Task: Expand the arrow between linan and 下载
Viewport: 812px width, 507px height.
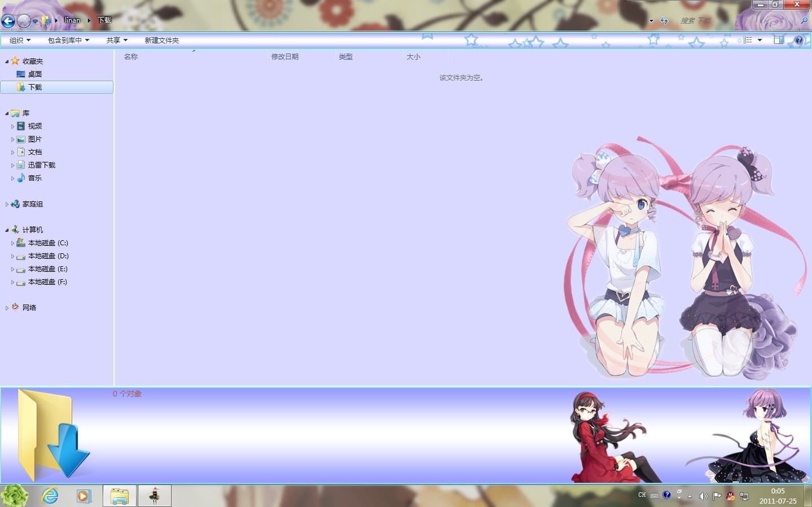Action: (x=89, y=20)
